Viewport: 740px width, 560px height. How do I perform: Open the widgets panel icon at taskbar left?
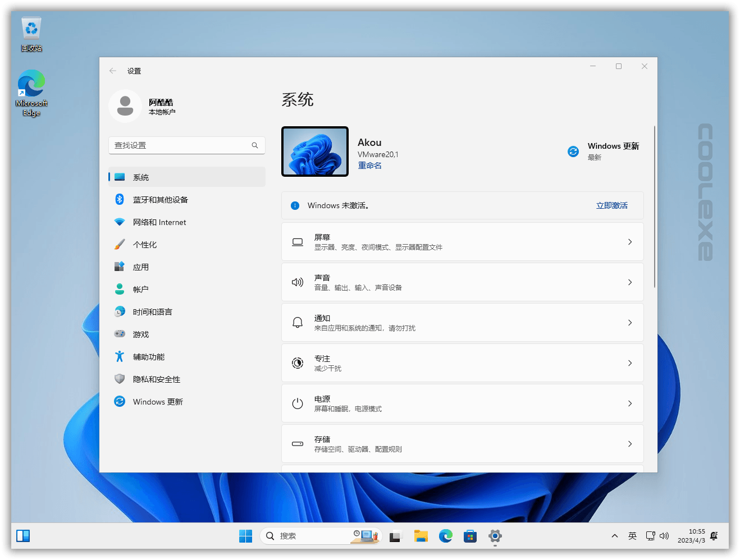coord(23,536)
